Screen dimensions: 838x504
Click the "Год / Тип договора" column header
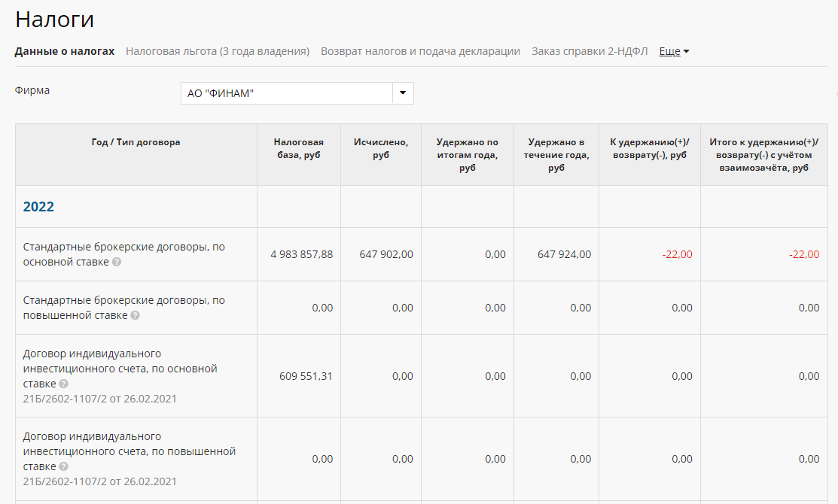coord(136,142)
